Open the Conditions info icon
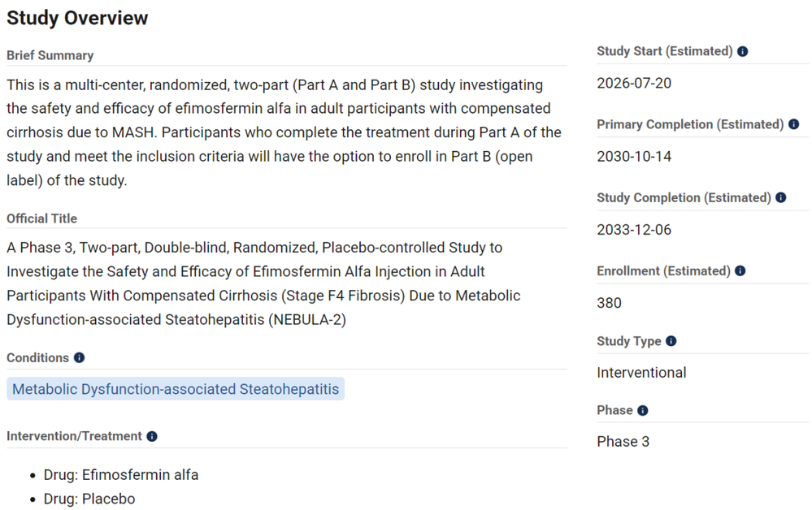Image resolution: width=812 pixels, height=510 pixels. (79, 358)
